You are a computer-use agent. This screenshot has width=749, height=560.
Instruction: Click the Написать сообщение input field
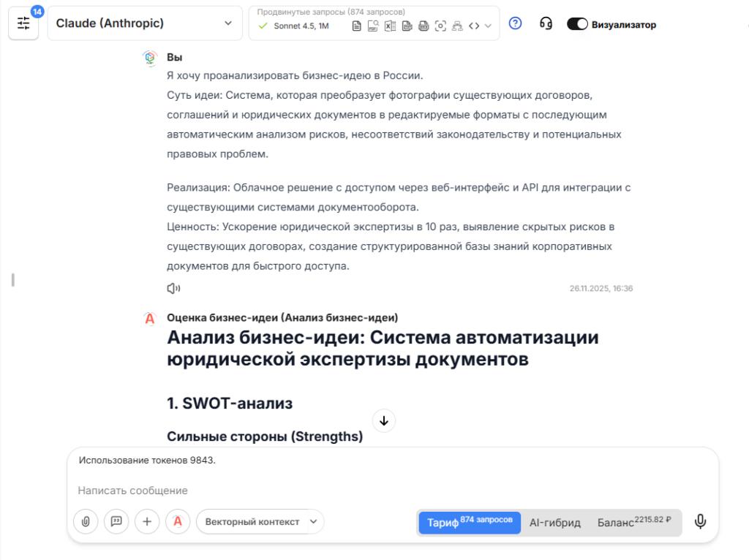pos(219,490)
